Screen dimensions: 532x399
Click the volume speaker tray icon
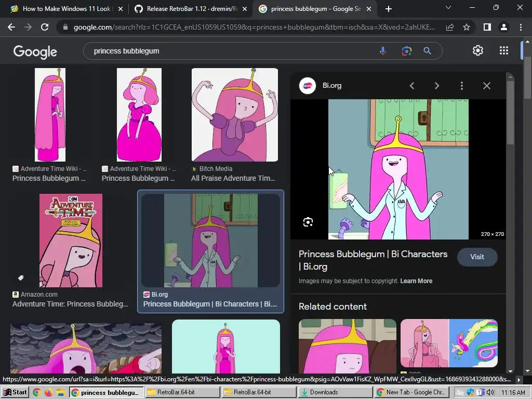pyautogui.click(x=490, y=393)
